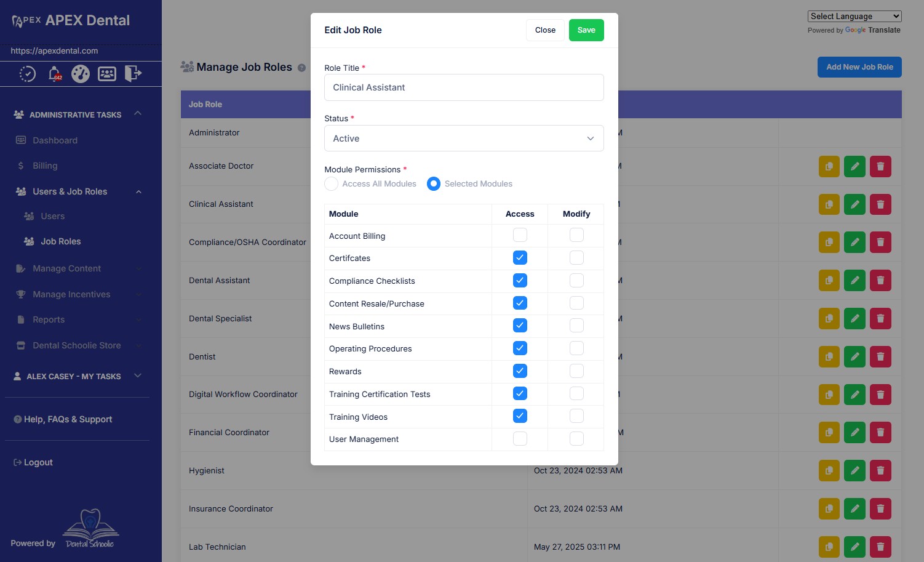Delete the Hygienist job role
The width and height of the screenshot is (924, 562).
[881, 471]
